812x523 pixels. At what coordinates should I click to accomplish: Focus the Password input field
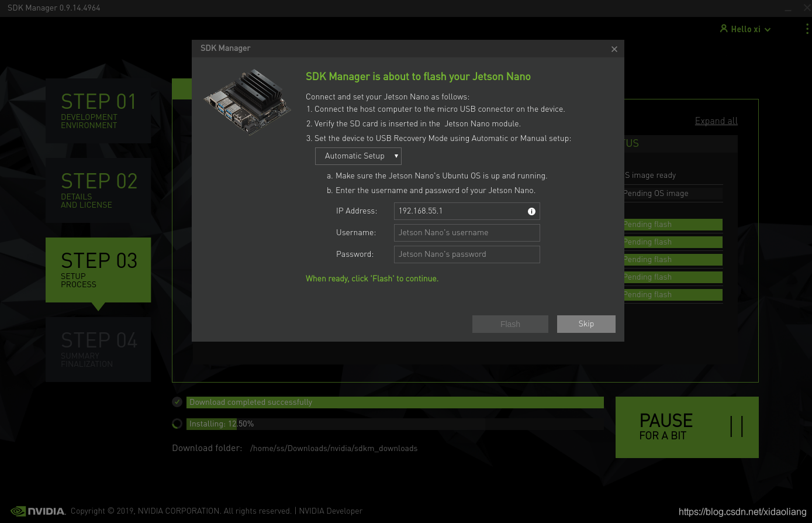[467, 254]
